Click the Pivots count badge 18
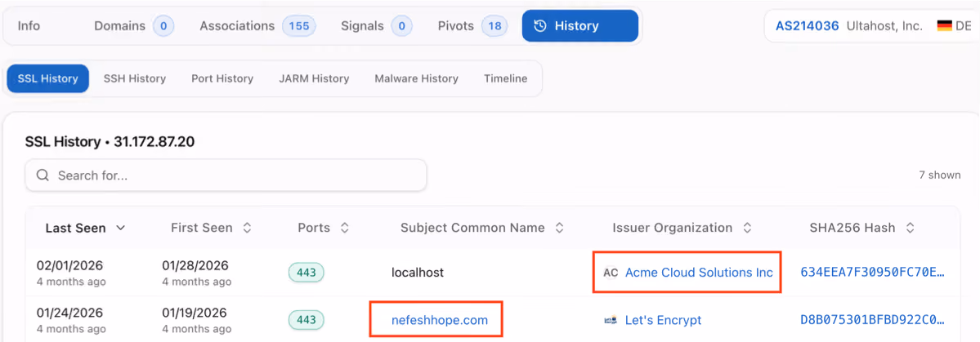This screenshot has height=342, width=980. 494,26
